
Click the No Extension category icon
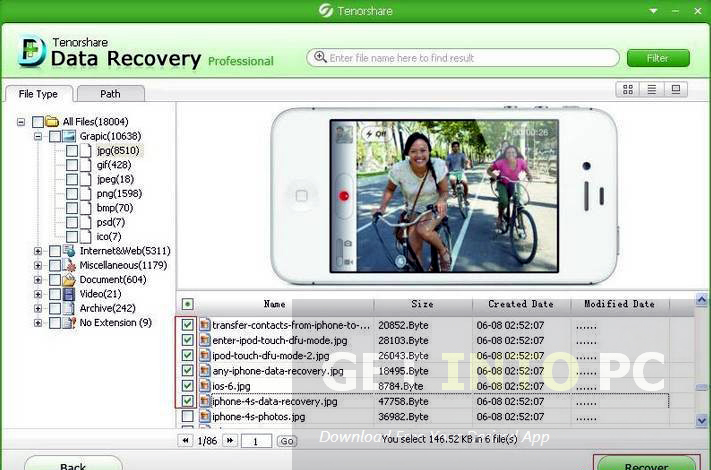coord(69,323)
